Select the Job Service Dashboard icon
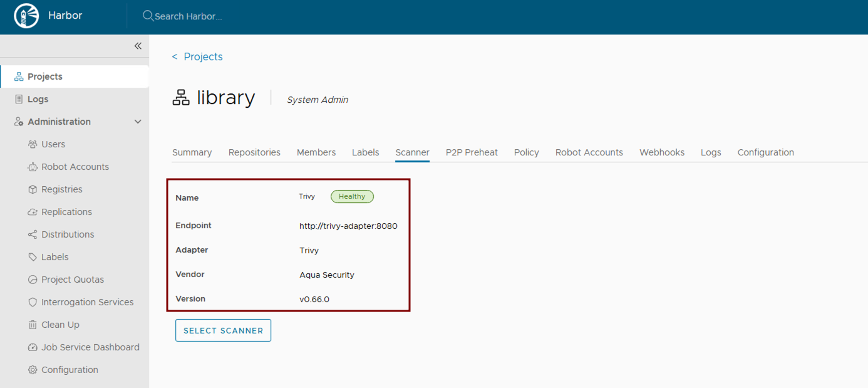Screen dimensions: 868x388 (x=32, y=347)
